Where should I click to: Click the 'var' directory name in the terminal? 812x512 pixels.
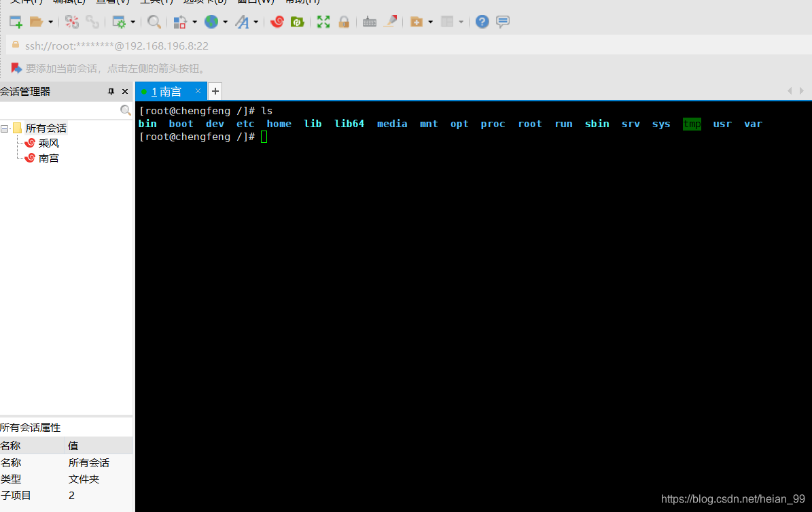pos(753,124)
